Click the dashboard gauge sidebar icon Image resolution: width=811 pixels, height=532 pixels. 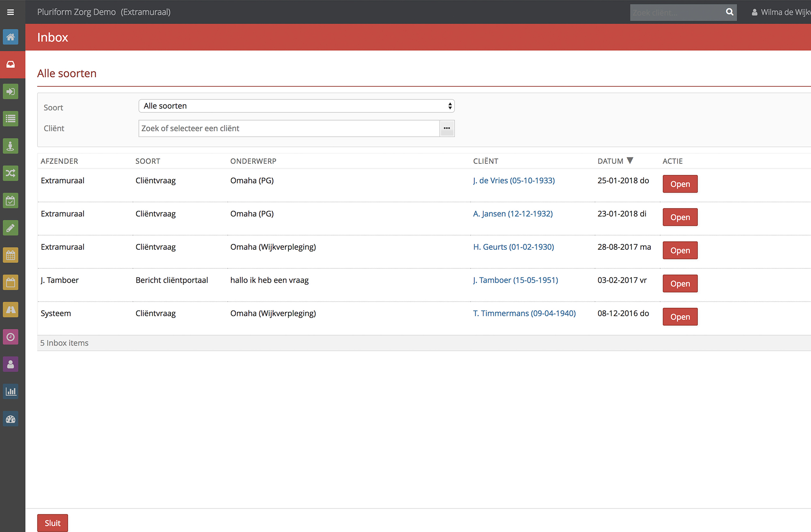coord(11,419)
